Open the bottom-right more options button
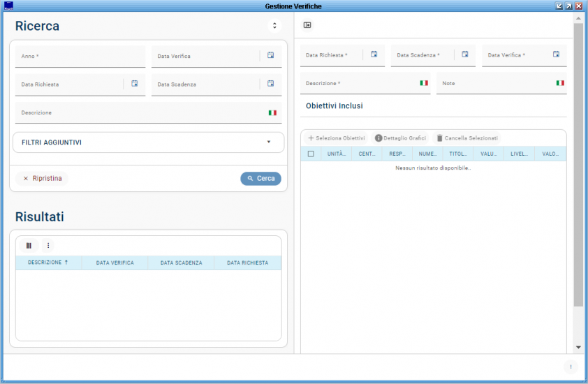The image size is (588, 384). click(571, 367)
